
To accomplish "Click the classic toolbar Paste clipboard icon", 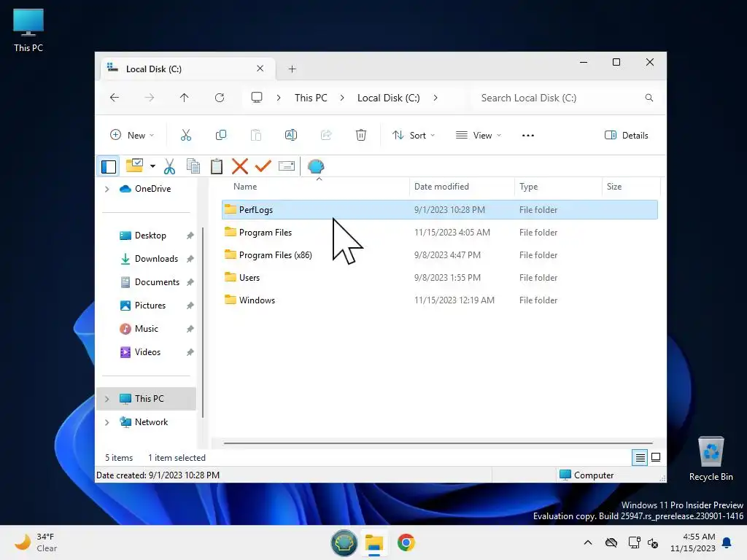I will tap(217, 166).
